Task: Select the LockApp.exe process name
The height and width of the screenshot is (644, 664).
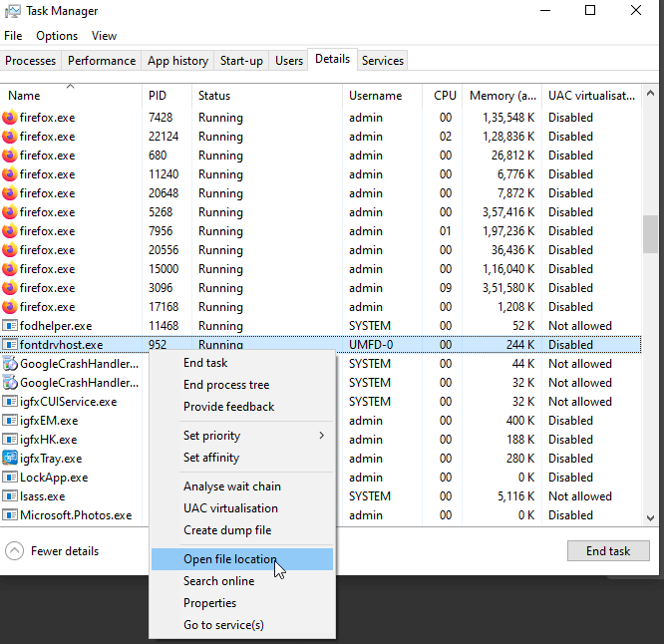Action: (x=54, y=478)
